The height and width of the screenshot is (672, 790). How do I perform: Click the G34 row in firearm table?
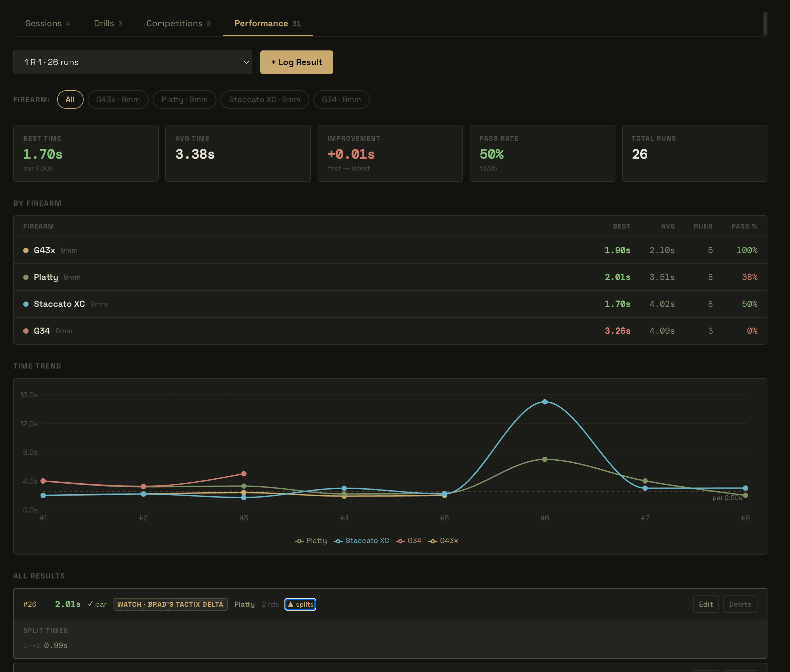[x=390, y=331]
